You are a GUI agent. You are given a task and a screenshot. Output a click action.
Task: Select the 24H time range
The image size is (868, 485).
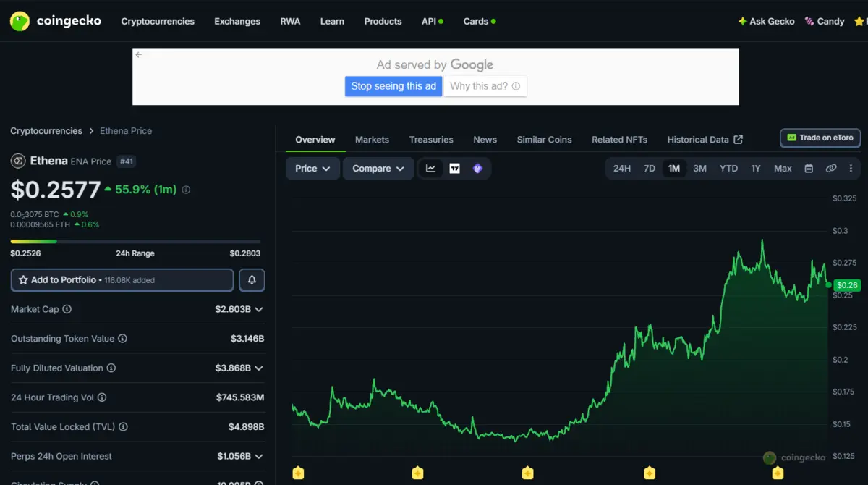tap(622, 169)
